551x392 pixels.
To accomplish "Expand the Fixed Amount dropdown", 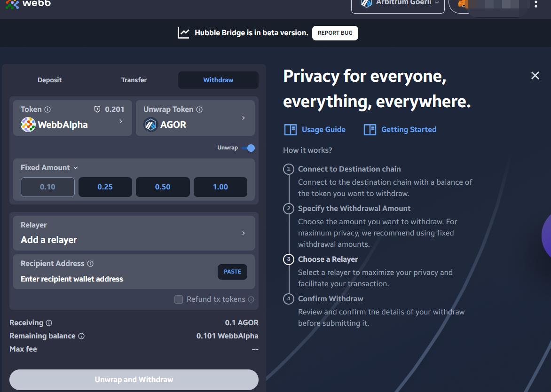I will click(x=49, y=168).
